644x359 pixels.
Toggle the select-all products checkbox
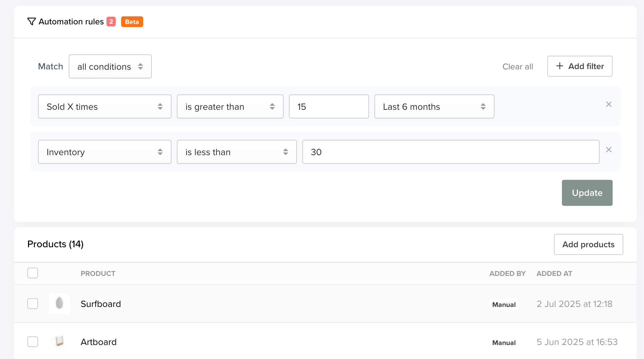33,273
